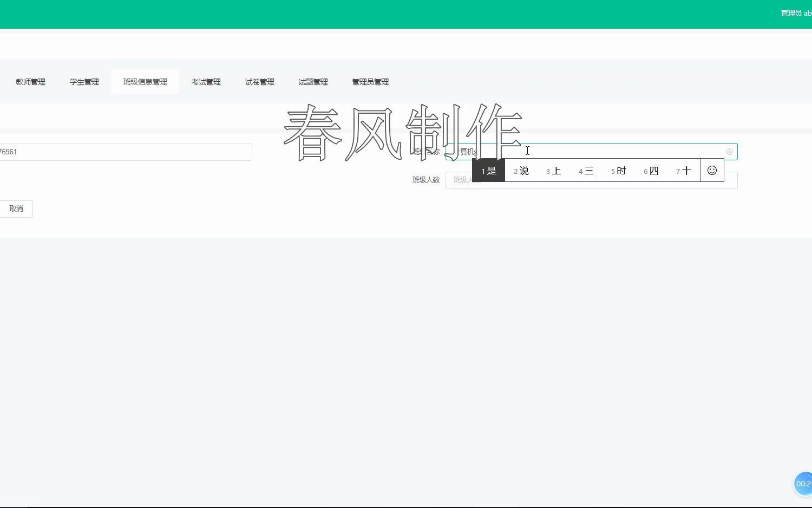Click the 取消 button
Screen dimensions: 812x508
16,209
